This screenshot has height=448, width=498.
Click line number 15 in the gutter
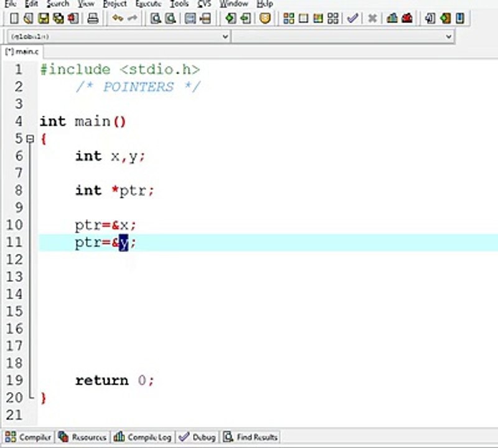14,311
